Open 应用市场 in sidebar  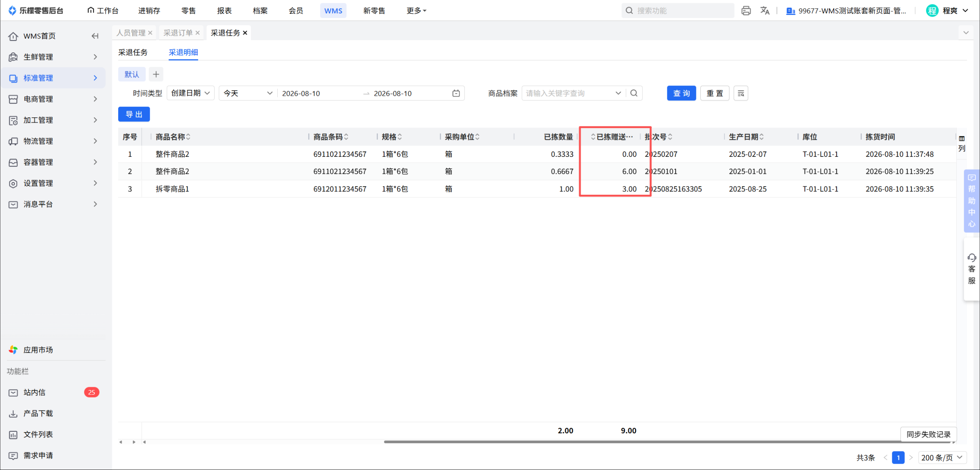tap(38, 350)
